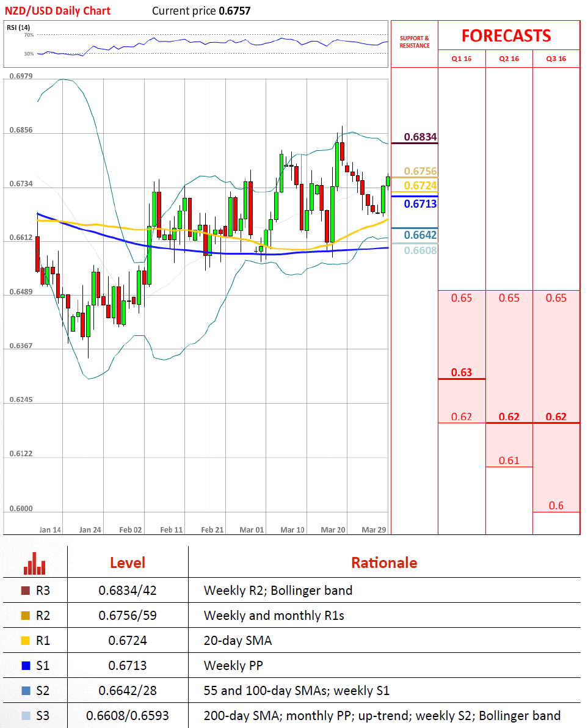Click the 0.6979 price axis label
Viewport: 588px width, 728px height.
pos(21,76)
